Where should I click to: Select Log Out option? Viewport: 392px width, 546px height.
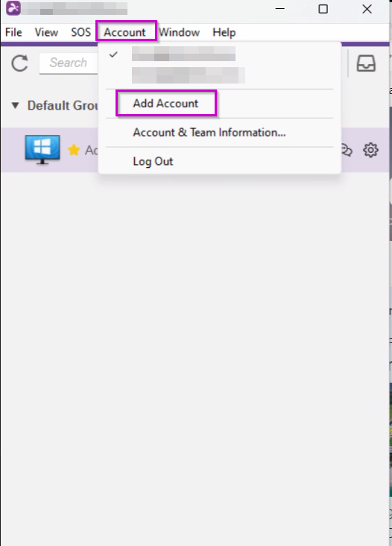click(x=153, y=161)
